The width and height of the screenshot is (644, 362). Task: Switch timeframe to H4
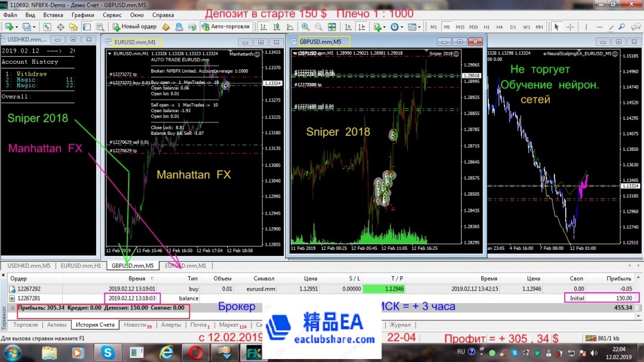[x=500, y=27]
